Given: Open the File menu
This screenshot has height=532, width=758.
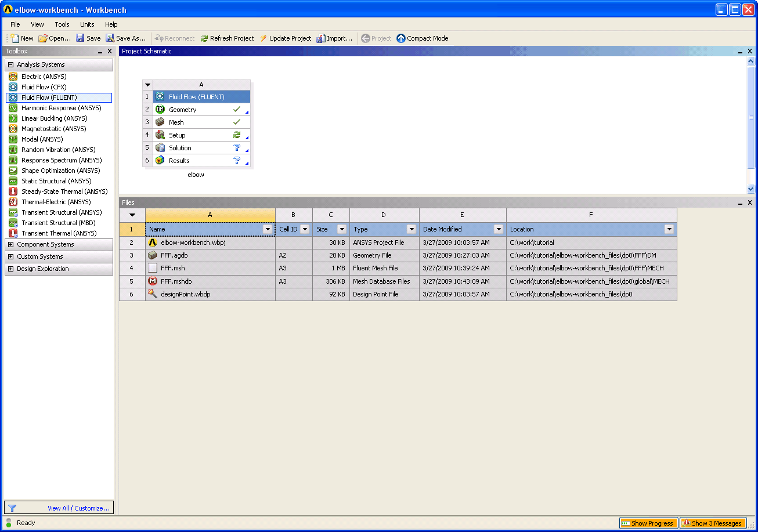Looking at the screenshot, I should point(15,24).
